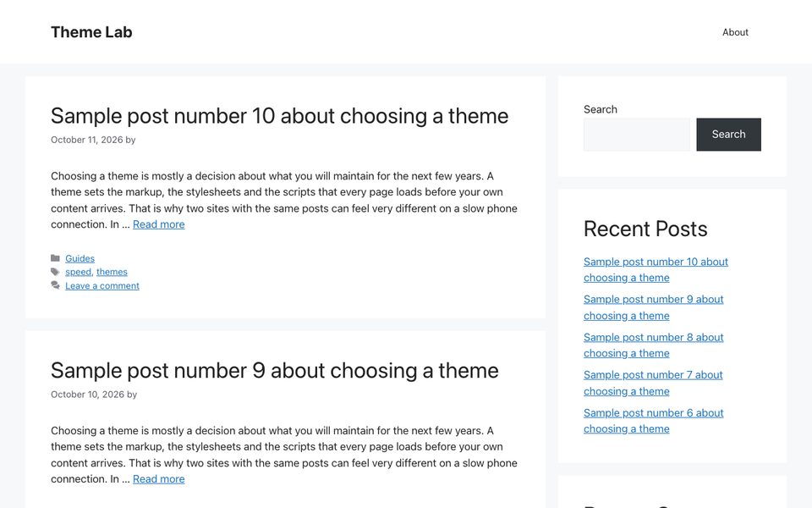Open the Theme Lab site title
This screenshot has height=508, width=812.
[91, 32]
